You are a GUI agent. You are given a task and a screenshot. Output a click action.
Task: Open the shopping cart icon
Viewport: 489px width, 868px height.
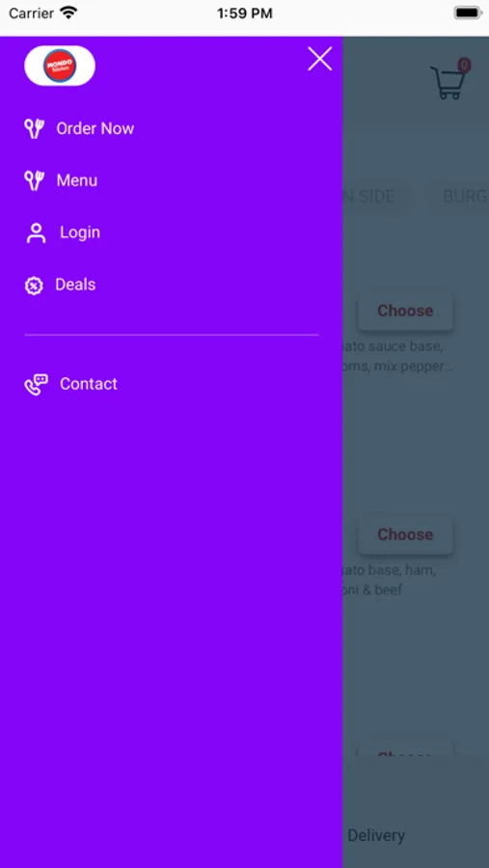click(448, 83)
